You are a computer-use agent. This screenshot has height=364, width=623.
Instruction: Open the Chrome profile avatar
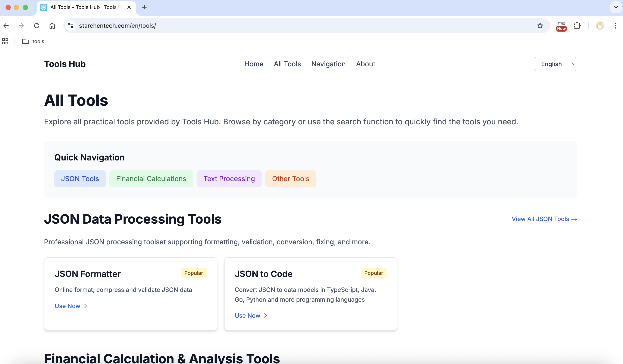point(599,25)
